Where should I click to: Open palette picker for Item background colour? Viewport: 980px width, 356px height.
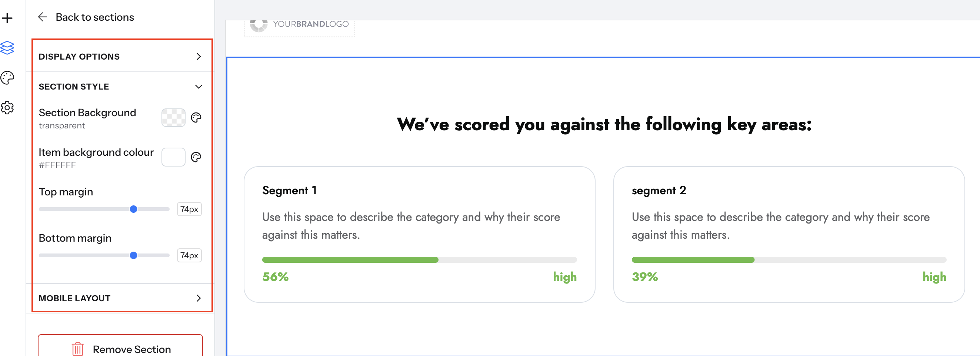pos(196,157)
